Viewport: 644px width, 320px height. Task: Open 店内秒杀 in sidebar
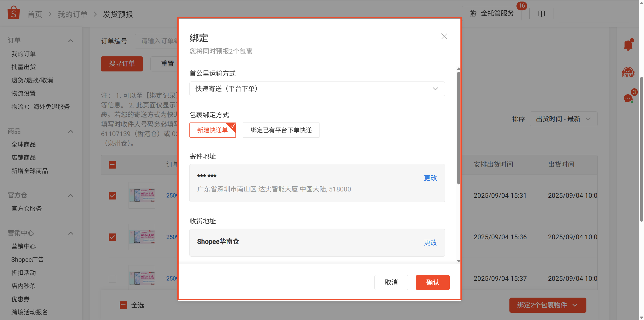pyautogui.click(x=24, y=286)
